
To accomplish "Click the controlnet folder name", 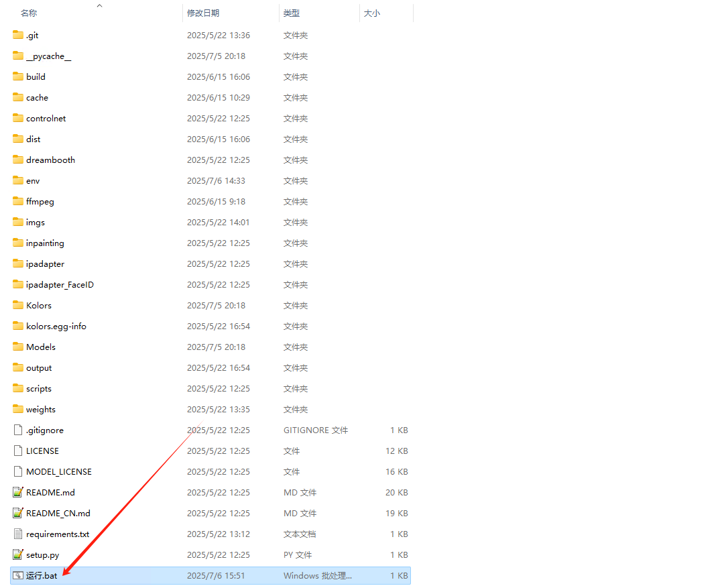I will (x=46, y=119).
